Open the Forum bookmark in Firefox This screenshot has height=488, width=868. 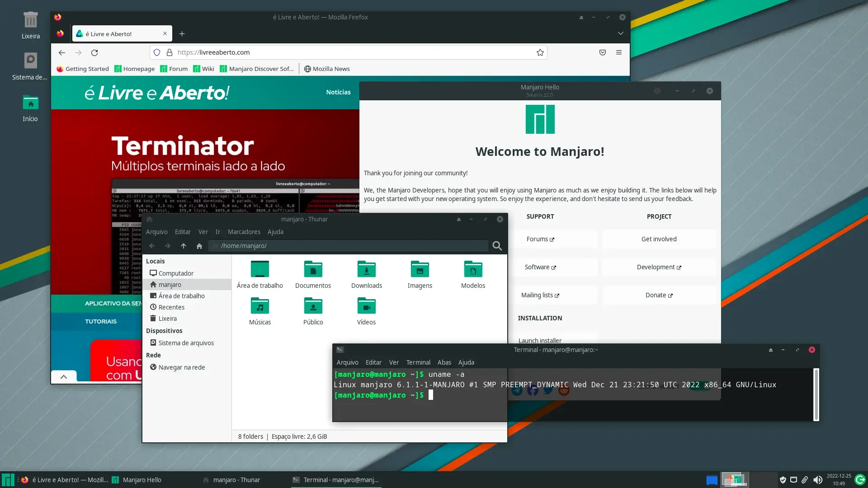174,69
